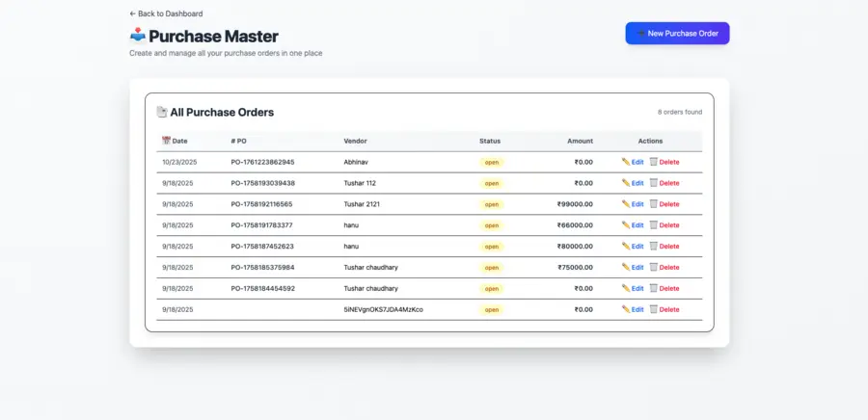The image size is (868, 420).
Task: Click the Purchase Master inbox icon
Action: (138, 37)
